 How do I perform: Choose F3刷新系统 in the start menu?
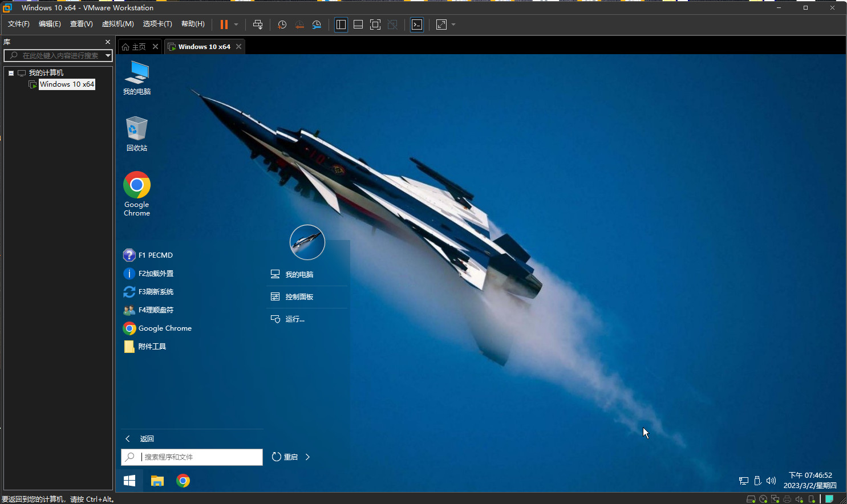(149, 292)
